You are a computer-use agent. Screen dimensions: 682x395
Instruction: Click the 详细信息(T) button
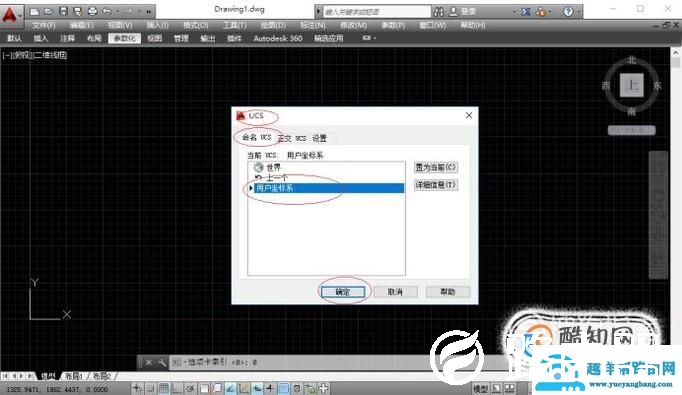click(435, 185)
